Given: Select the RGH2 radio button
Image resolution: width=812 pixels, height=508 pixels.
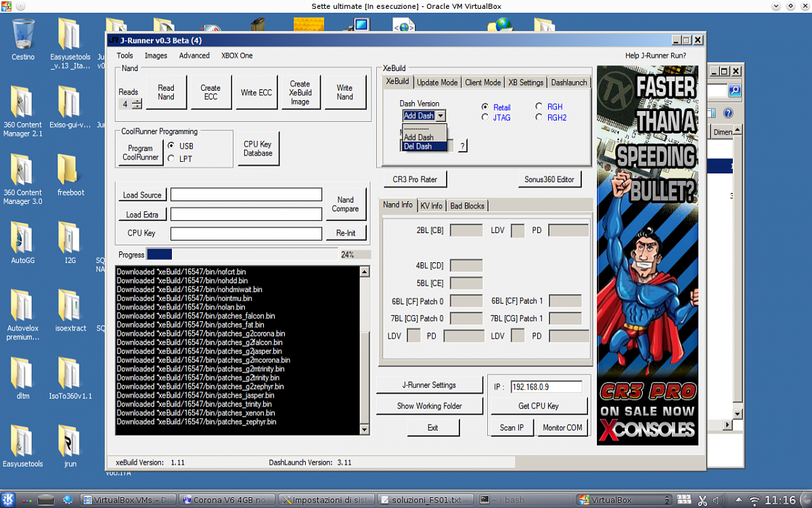Looking at the screenshot, I should pyautogui.click(x=539, y=117).
